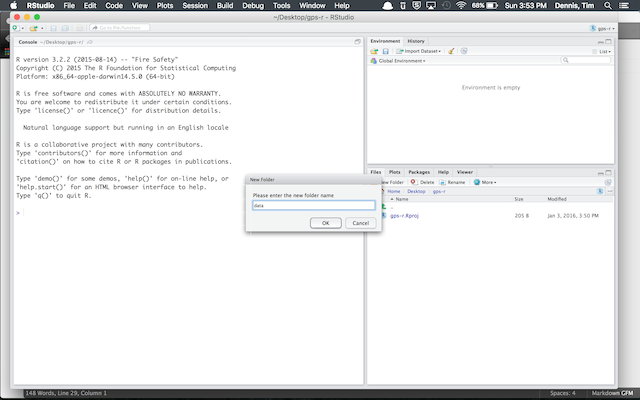Click the go to directory ellipsis button

coord(610,191)
